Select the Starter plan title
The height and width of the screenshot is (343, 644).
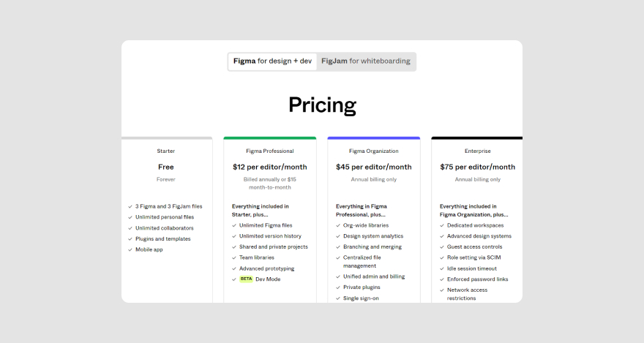pos(166,151)
